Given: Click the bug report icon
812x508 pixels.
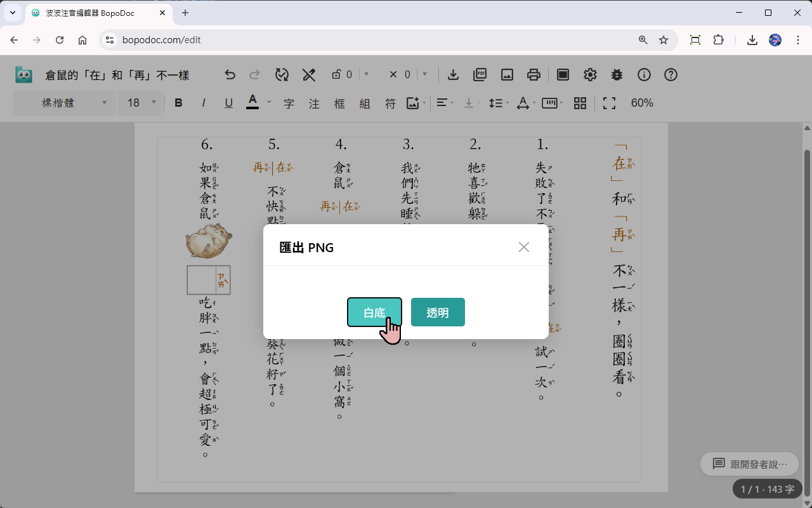Looking at the screenshot, I should [x=617, y=74].
